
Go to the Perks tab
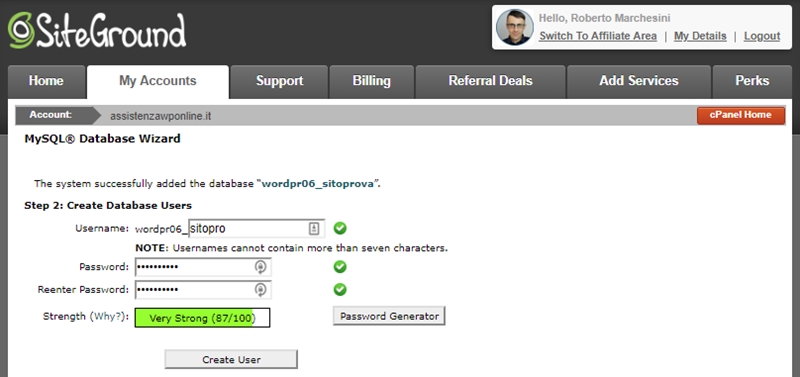[x=752, y=82]
